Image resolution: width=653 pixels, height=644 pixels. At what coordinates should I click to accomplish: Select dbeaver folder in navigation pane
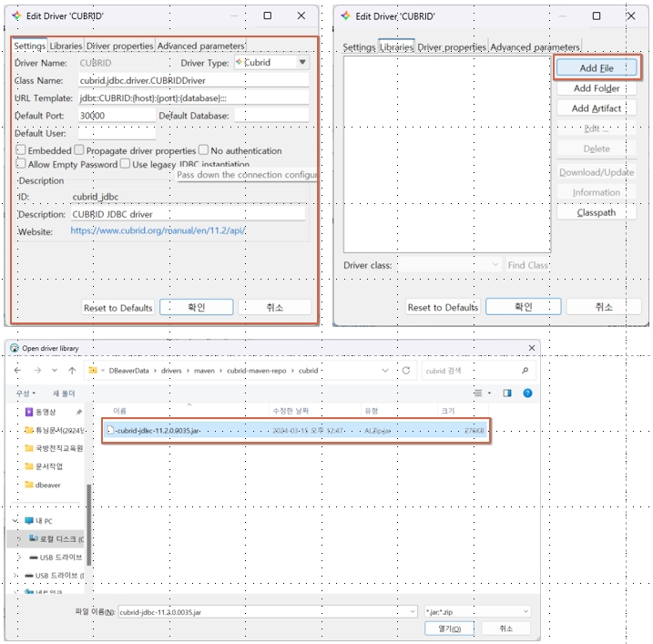(43, 485)
